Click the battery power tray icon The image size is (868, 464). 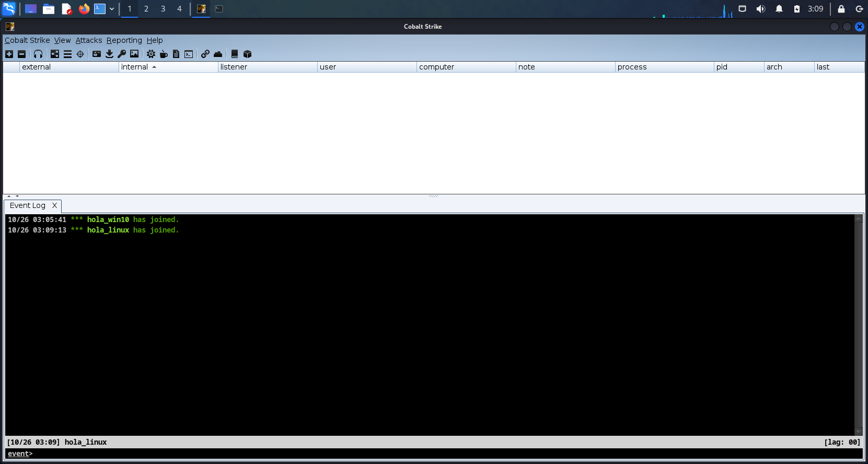tap(797, 9)
